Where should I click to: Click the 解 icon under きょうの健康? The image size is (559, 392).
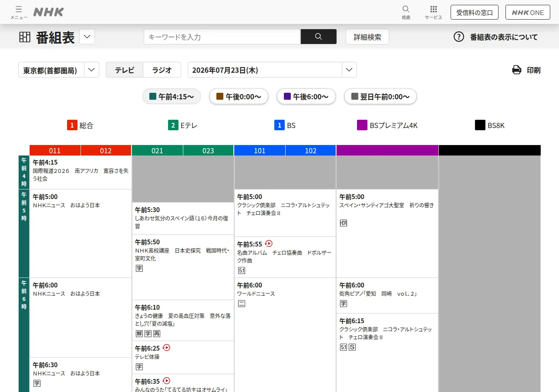tap(139, 334)
